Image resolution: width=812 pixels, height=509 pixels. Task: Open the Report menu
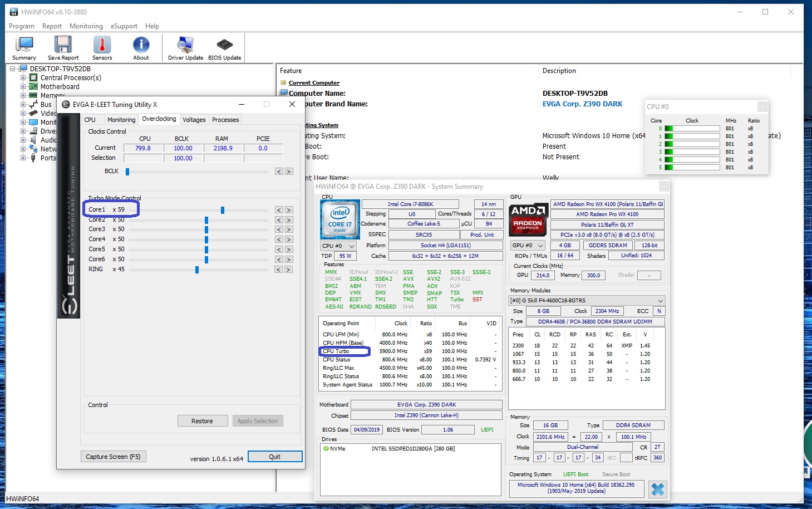pos(52,26)
